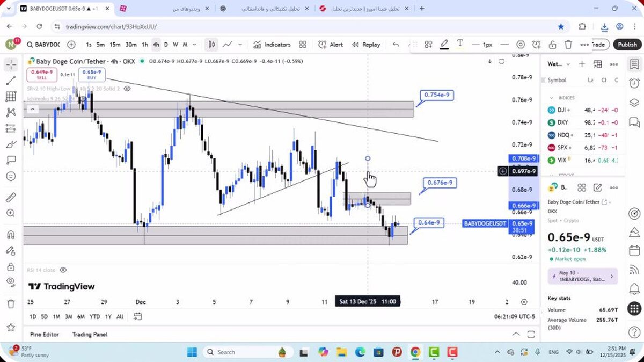Select the YTD date range
The width and height of the screenshot is (644, 362).
point(95,316)
